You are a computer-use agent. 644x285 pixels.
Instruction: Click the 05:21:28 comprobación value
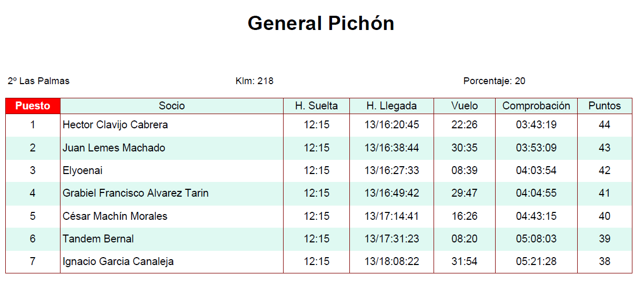(x=536, y=261)
